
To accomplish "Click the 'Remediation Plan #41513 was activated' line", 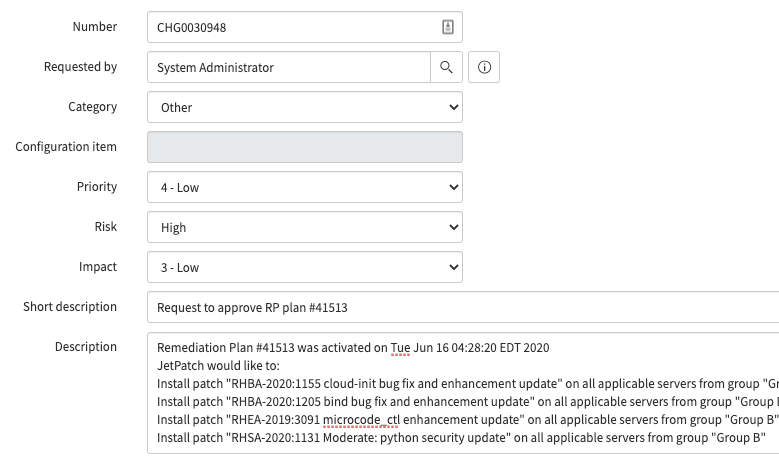I will coord(353,348).
